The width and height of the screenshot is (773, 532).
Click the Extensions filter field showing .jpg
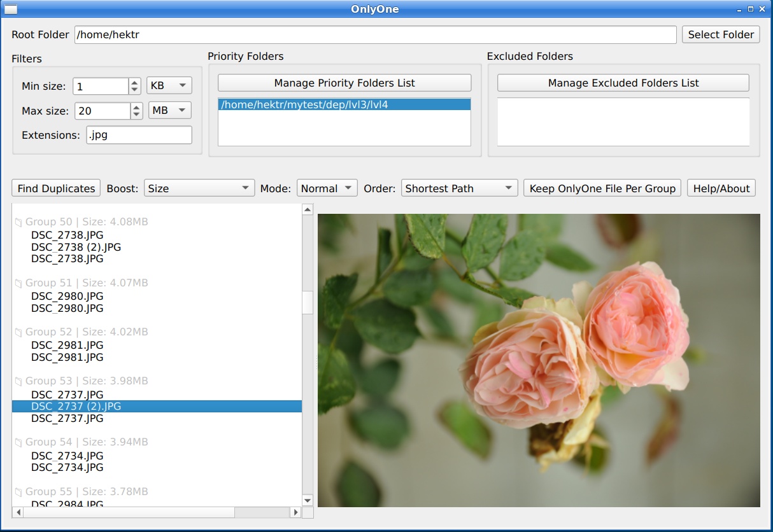(x=139, y=134)
